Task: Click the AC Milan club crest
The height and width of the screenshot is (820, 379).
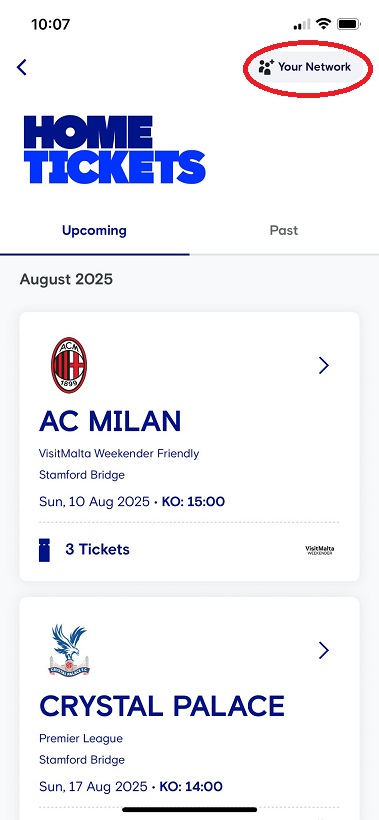Action: (x=68, y=365)
